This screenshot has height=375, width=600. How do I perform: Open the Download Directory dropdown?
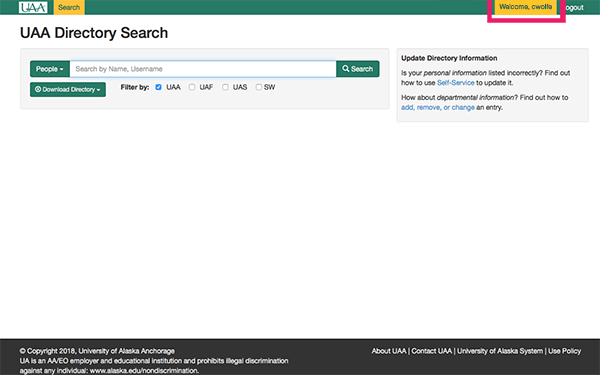(x=68, y=90)
